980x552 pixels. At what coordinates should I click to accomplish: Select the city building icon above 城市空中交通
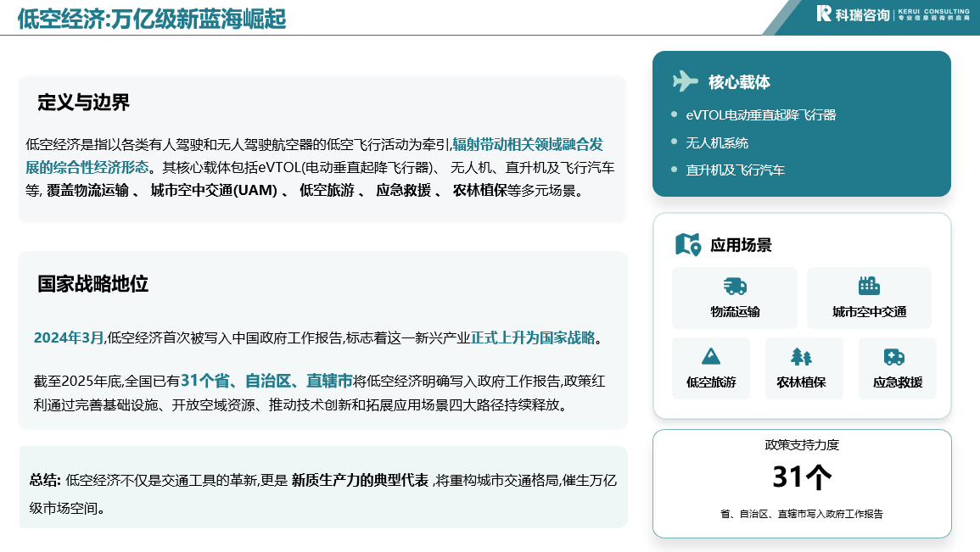click(x=869, y=286)
